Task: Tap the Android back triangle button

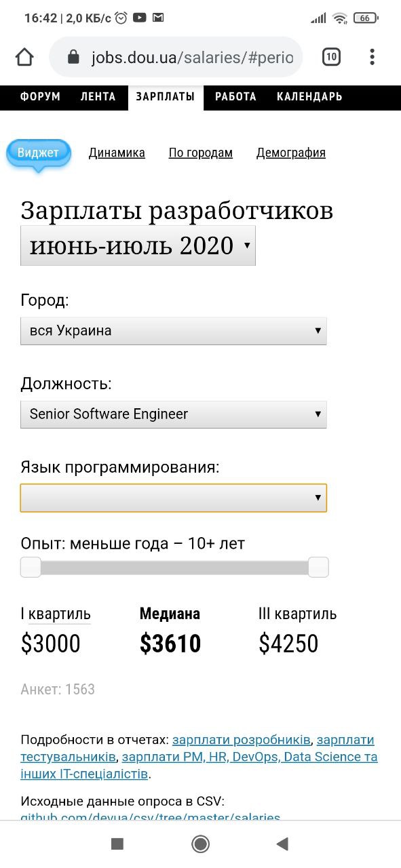Action: pyautogui.click(x=283, y=844)
